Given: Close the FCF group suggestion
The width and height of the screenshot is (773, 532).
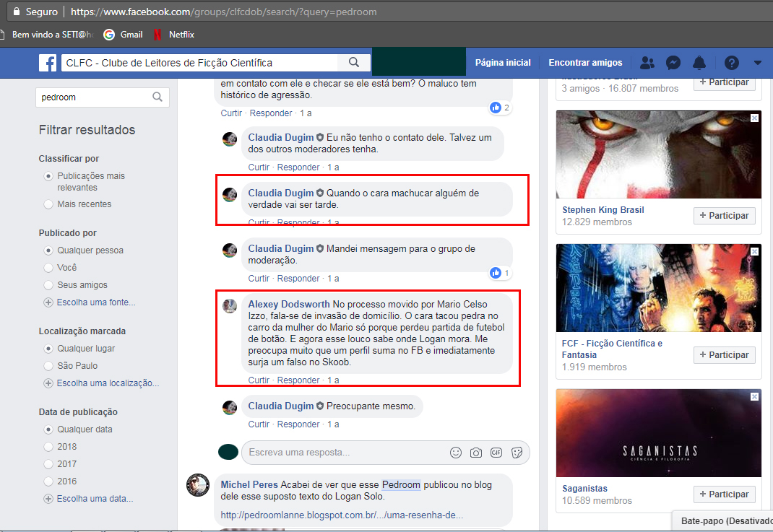Looking at the screenshot, I should (x=755, y=251).
